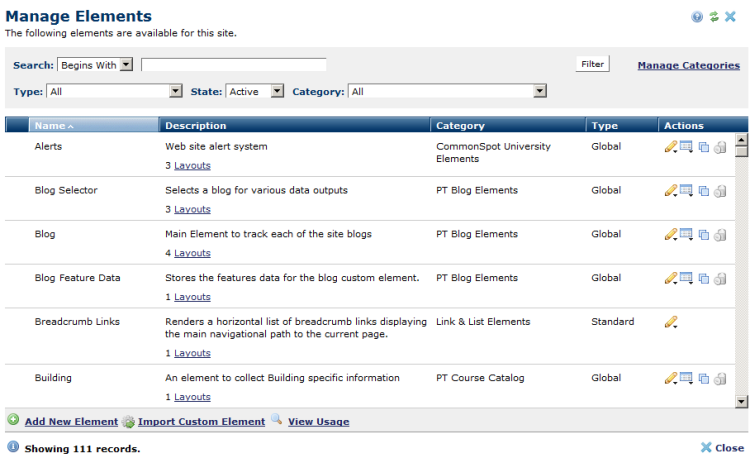This screenshot has width=750, height=458.
Task: Open the State dropdown showing Active
Action: [254, 91]
